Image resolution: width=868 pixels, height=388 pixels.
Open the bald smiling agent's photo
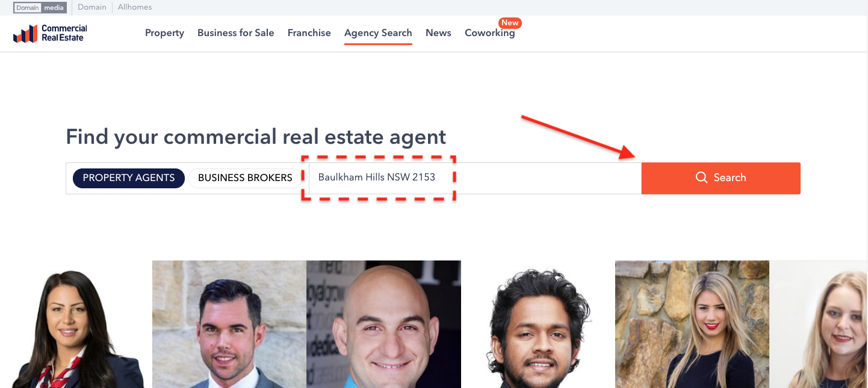pyautogui.click(x=383, y=324)
